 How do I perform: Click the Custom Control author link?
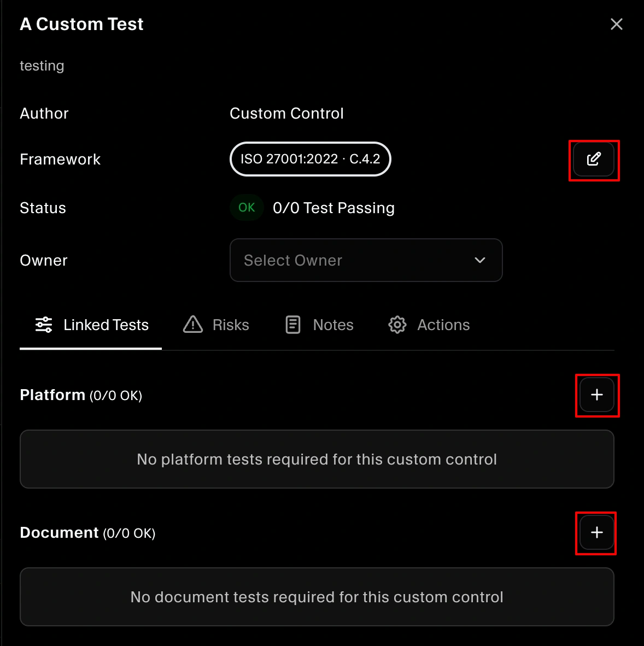click(x=286, y=113)
